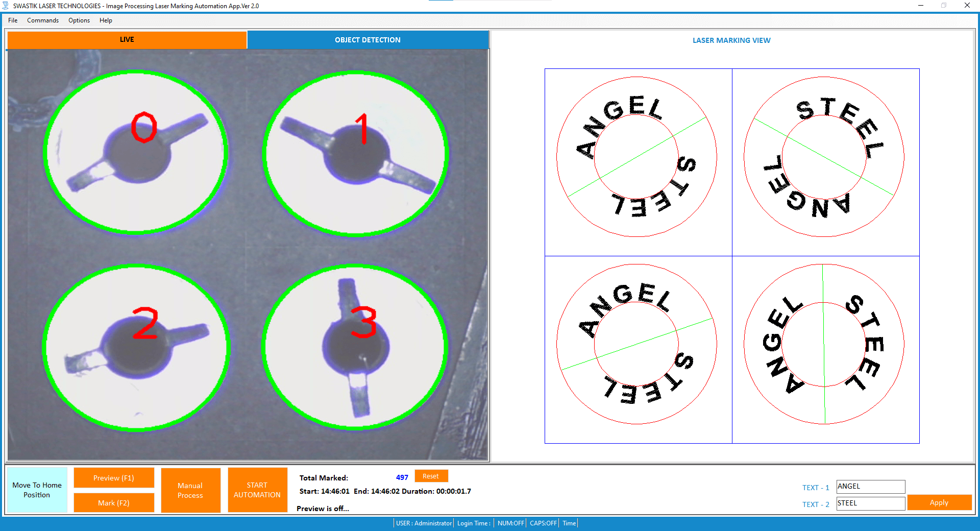Click the Preview (F1) button
This screenshot has width=980, height=531.
coord(114,478)
